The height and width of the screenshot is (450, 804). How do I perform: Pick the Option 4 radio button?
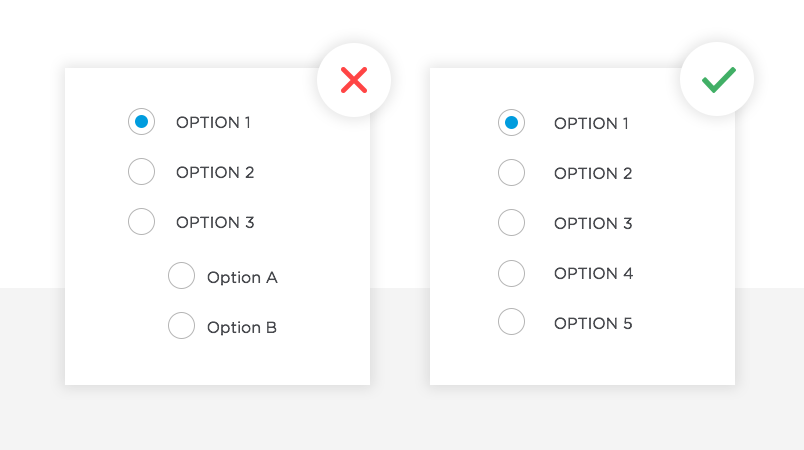(x=511, y=273)
